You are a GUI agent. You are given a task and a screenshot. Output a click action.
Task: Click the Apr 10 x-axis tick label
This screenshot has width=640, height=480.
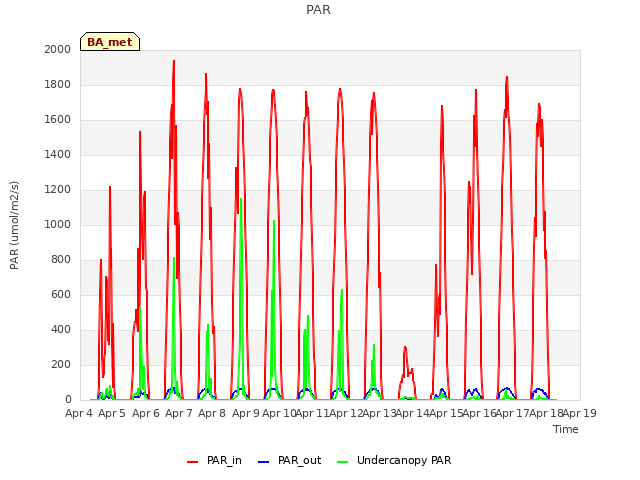point(279,413)
